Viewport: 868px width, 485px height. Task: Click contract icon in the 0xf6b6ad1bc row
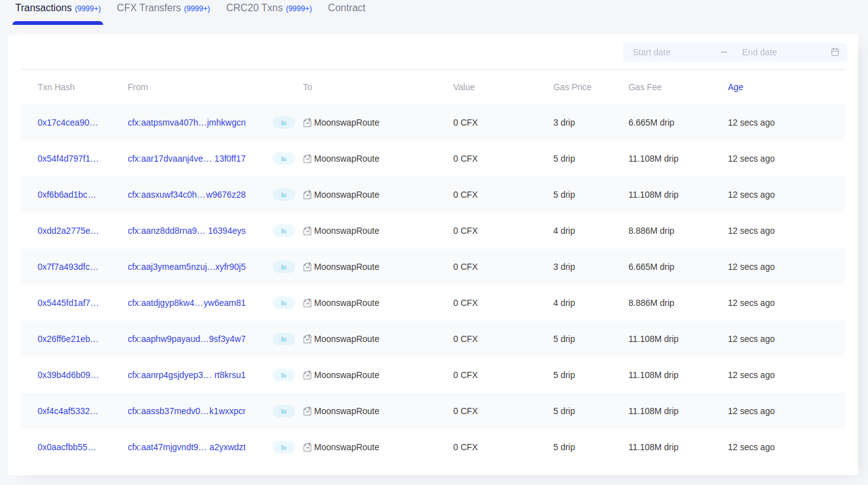(307, 195)
